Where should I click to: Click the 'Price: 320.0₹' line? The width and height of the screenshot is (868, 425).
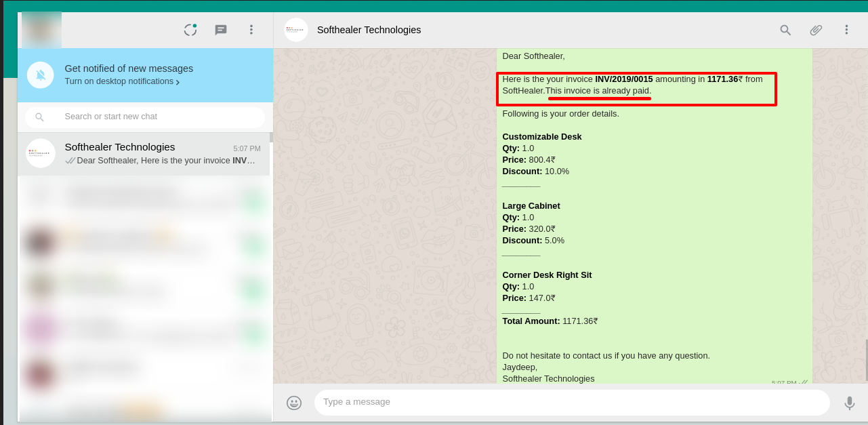[x=529, y=228]
